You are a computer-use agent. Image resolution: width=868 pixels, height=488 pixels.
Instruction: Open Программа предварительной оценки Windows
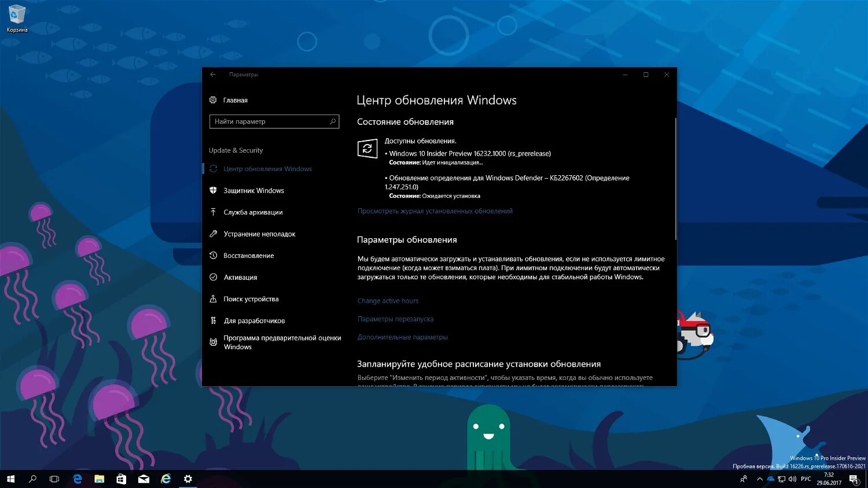click(x=282, y=342)
